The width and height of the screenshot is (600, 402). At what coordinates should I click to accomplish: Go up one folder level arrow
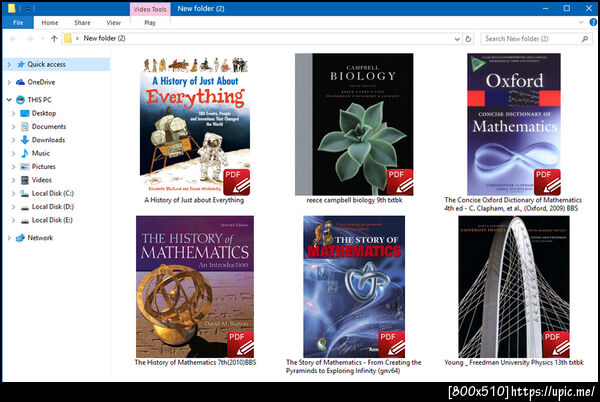click(54, 39)
